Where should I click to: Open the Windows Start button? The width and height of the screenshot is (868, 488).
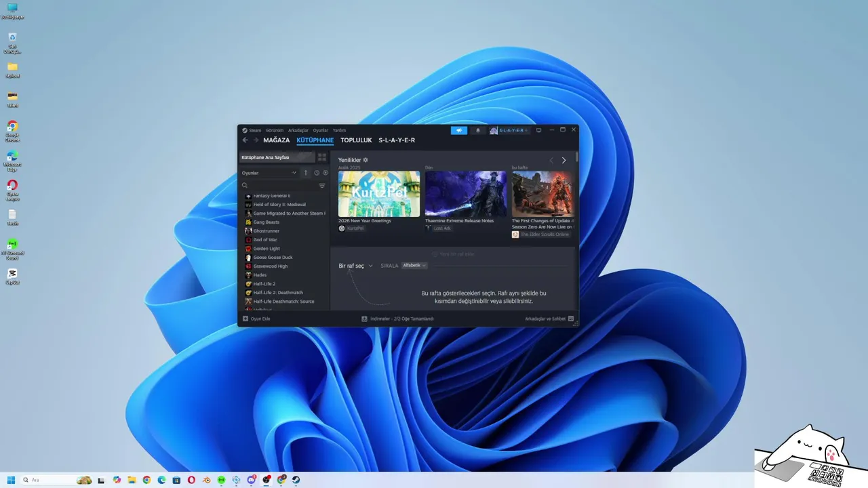click(x=12, y=480)
